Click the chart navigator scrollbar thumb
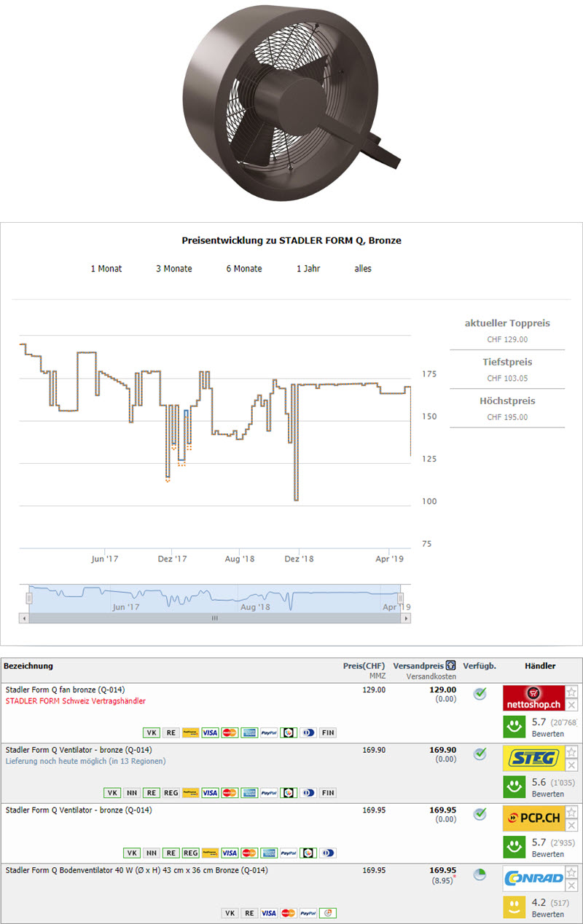 coord(214,618)
